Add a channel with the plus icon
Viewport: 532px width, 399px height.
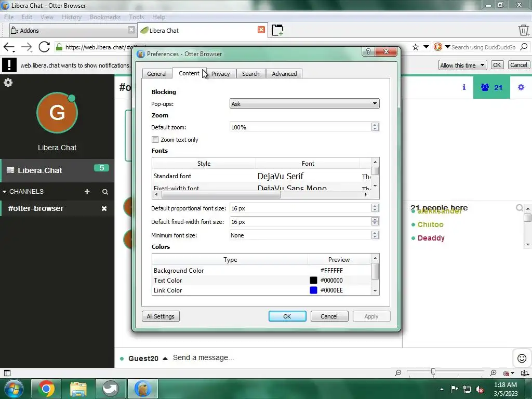(87, 191)
